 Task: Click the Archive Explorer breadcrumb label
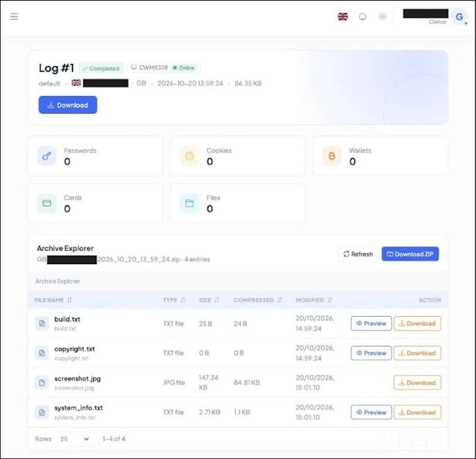[x=58, y=281]
